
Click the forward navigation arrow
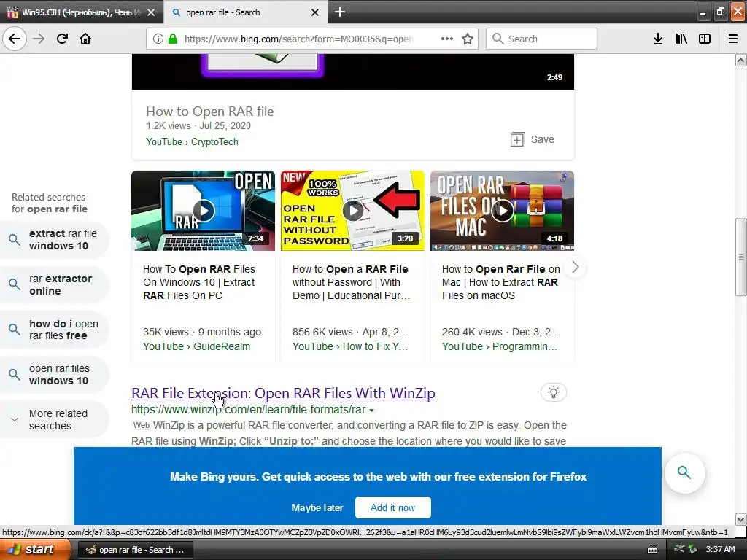pos(39,39)
